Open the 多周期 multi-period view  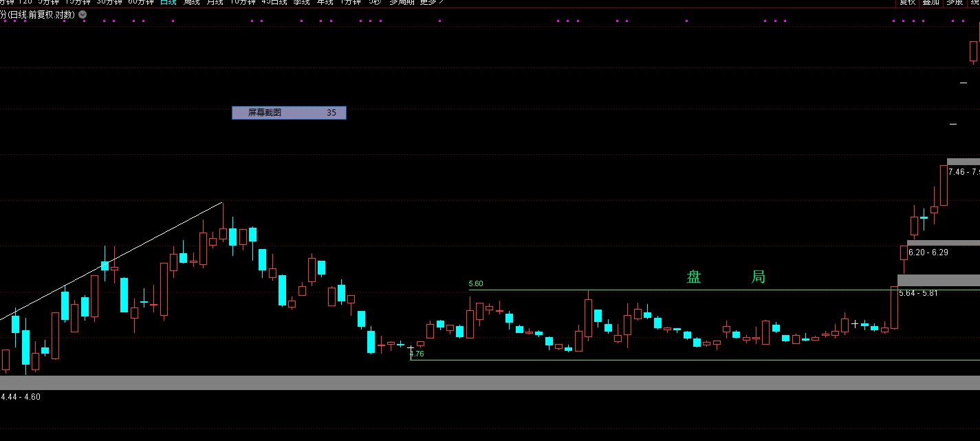click(x=402, y=2)
